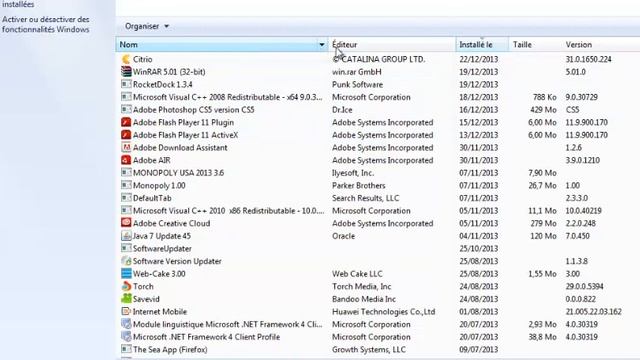The width and height of the screenshot is (640, 360).
Task: Click the Punk Software publisher cell
Action: click(x=358, y=84)
